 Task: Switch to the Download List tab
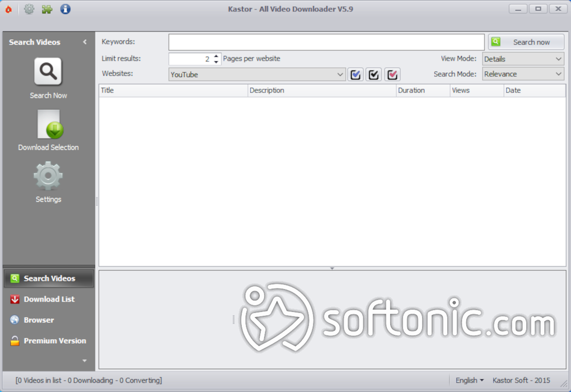coord(49,299)
